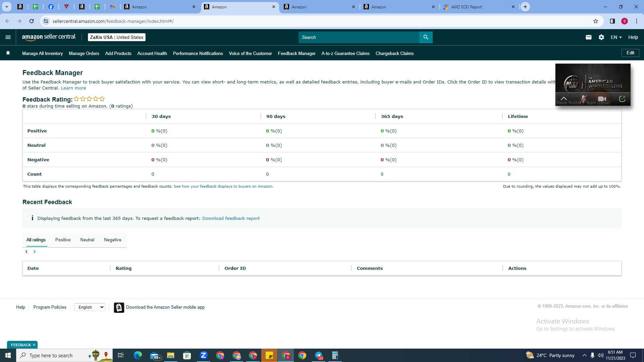This screenshot has height=362, width=644.
Task: Open the Zoom video thumbnail overlay
Action: click(x=593, y=84)
